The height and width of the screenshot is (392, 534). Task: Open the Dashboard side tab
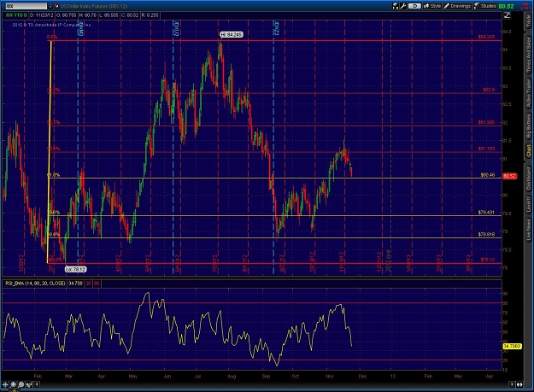coord(529,178)
